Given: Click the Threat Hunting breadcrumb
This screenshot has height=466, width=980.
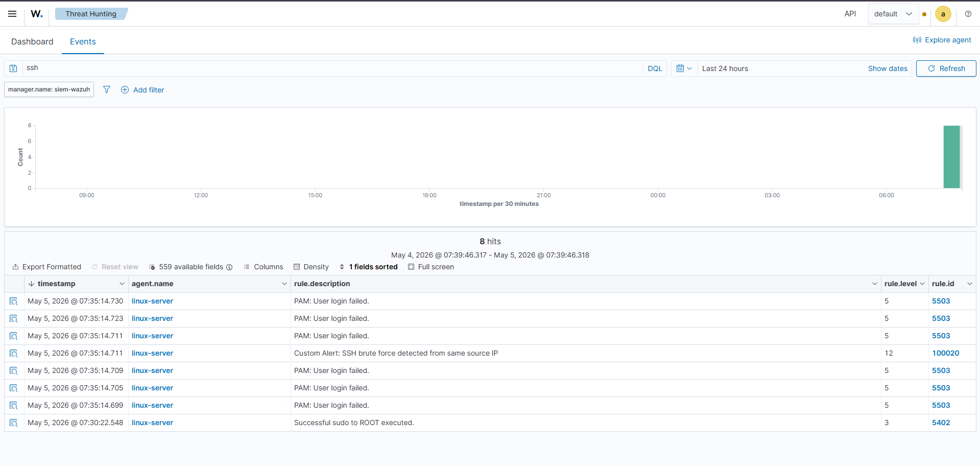Looking at the screenshot, I should coord(91,14).
